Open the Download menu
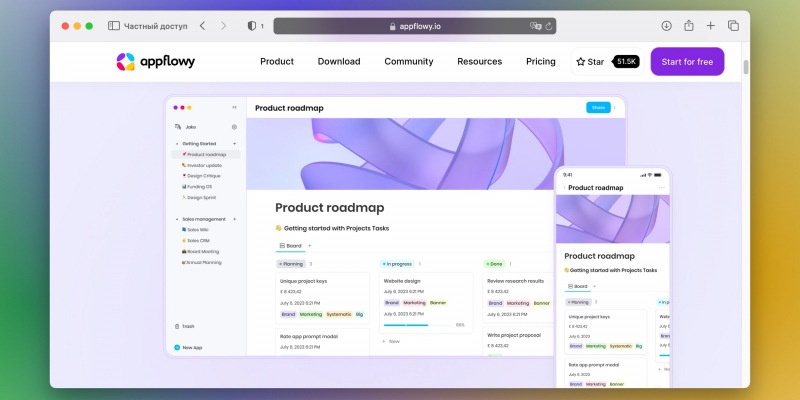The image size is (800, 400). coord(339,62)
